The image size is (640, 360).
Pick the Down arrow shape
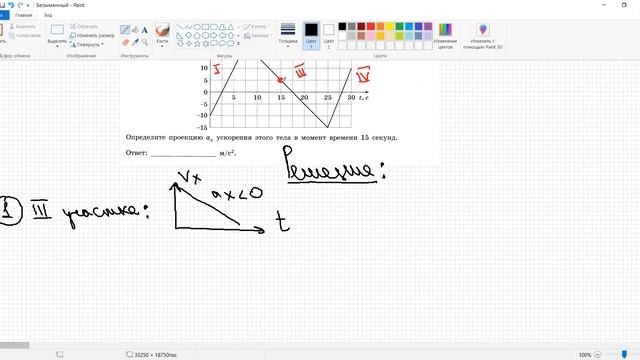coord(180,44)
